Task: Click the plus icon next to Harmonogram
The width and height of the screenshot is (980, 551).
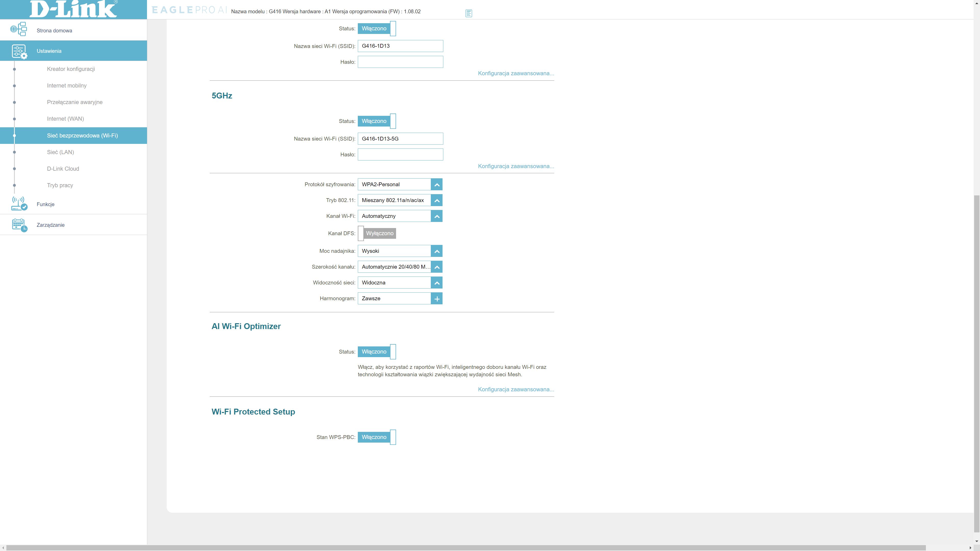Action: tap(437, 299)
